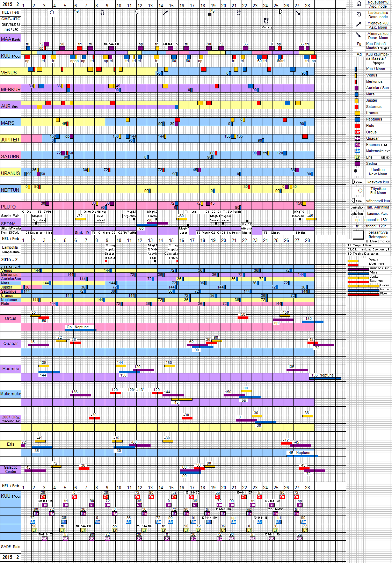Click the new moon dot at Feb 19
392x563 pixels.
[209, 14]
